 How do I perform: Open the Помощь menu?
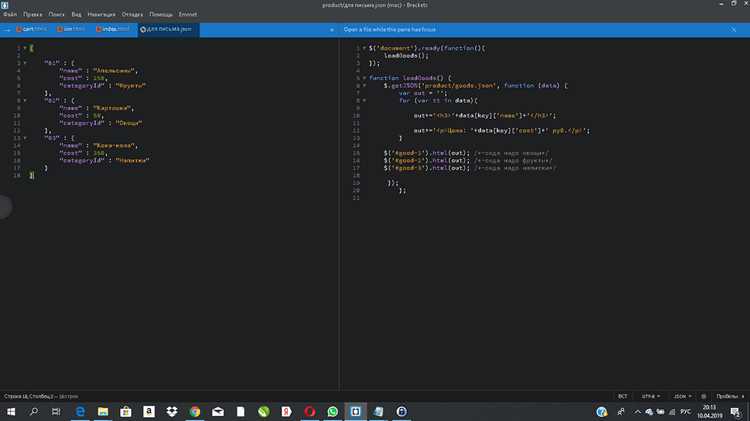pos(161,14)
